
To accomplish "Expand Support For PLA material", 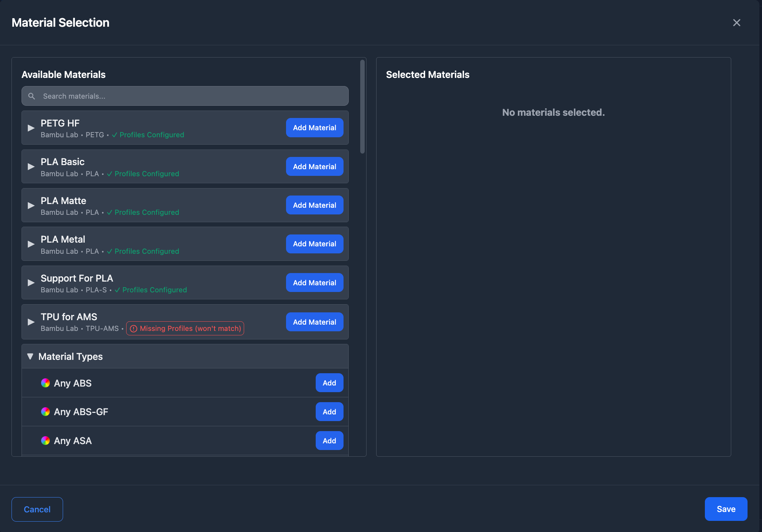I will (31, 283).
